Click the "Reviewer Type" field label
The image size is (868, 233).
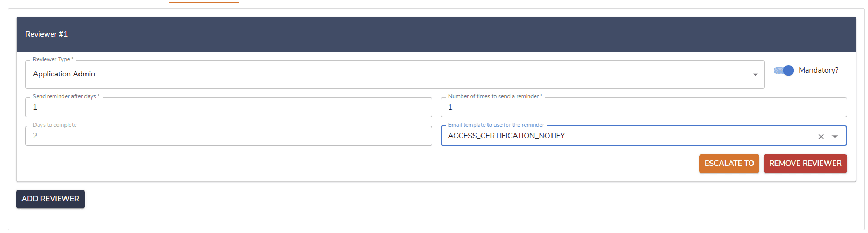pos(53,60)
